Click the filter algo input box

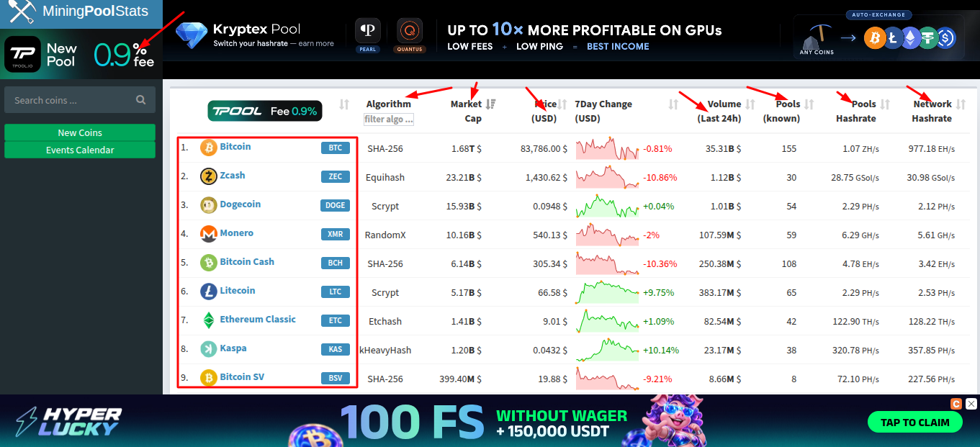pyautogui.click(x=389, y=119)
